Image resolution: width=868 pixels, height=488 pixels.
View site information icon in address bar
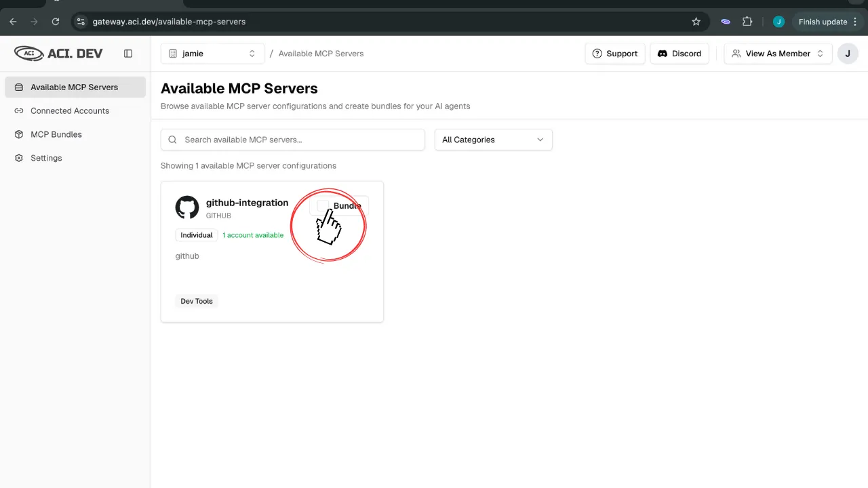tap(81, 22)
